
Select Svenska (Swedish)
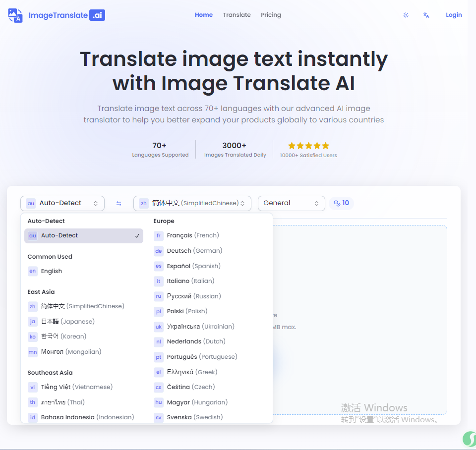[209, 417]
